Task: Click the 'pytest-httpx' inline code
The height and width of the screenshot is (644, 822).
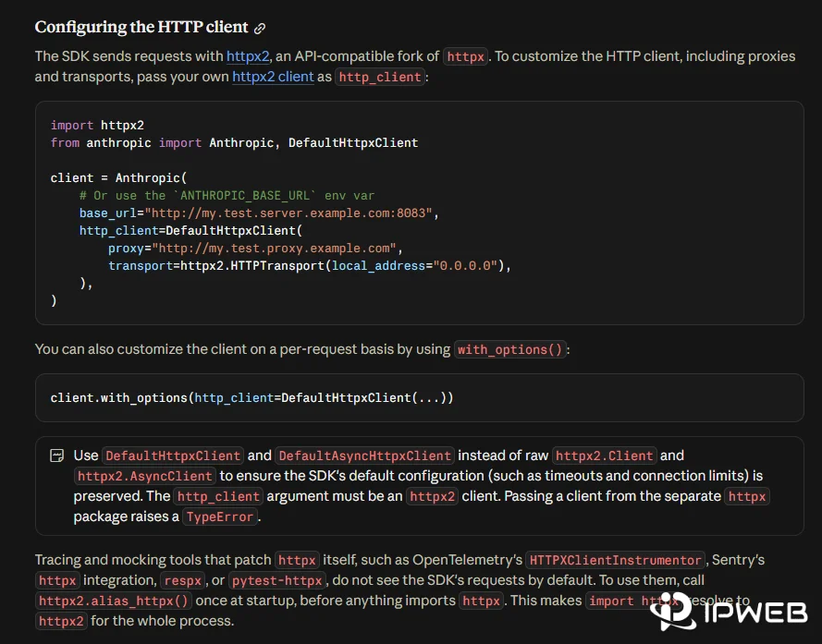Action: (276, 581)
